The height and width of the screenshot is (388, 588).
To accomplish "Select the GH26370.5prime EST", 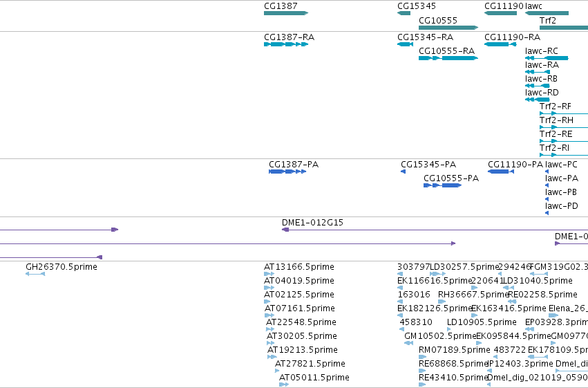I will click(35, 274).
